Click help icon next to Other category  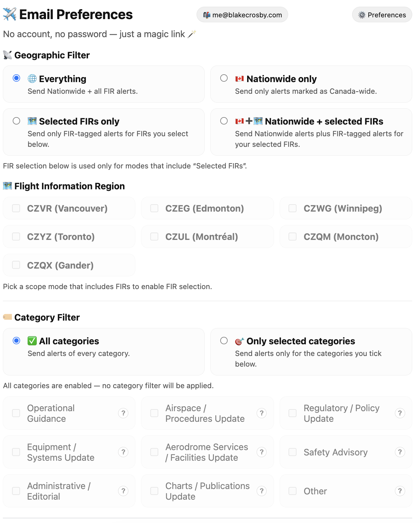pyautogui.click(x=400, y=491)
